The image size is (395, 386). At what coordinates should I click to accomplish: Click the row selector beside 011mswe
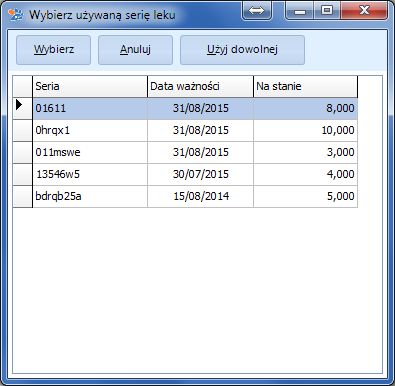click(23, 152)
